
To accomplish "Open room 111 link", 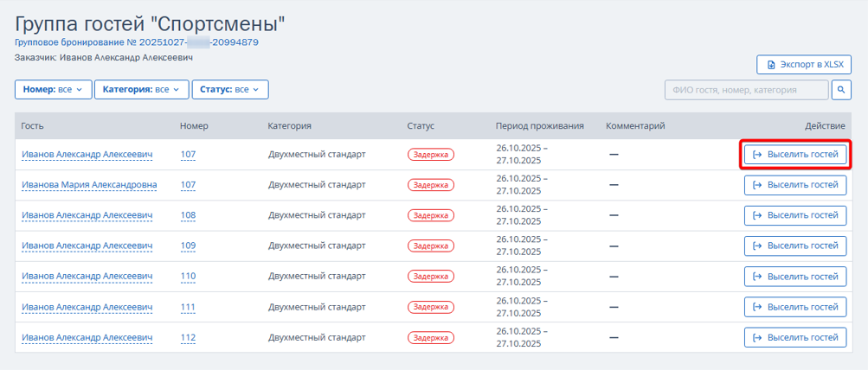I will [189, 308].
